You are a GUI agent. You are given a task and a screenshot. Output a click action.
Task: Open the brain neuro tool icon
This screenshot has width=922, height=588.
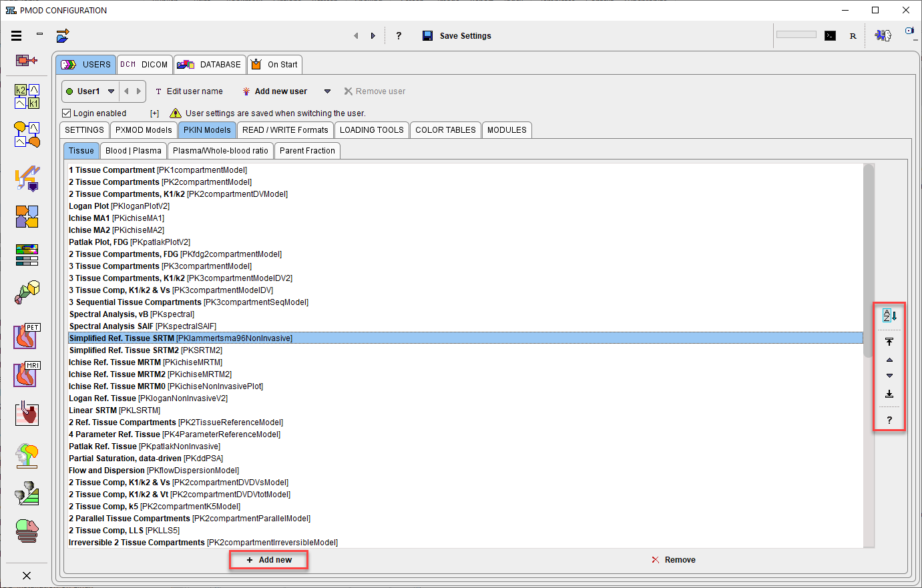tap(27, 456)
